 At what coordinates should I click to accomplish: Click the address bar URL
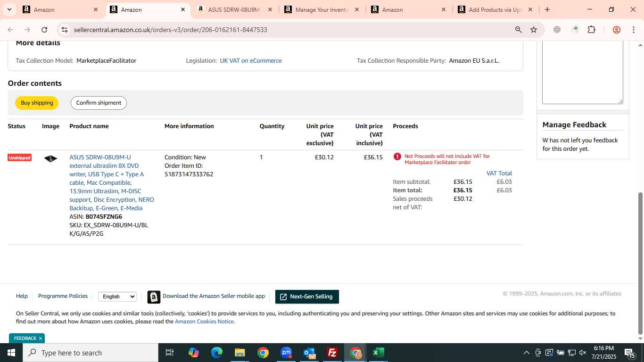[170, 30]
